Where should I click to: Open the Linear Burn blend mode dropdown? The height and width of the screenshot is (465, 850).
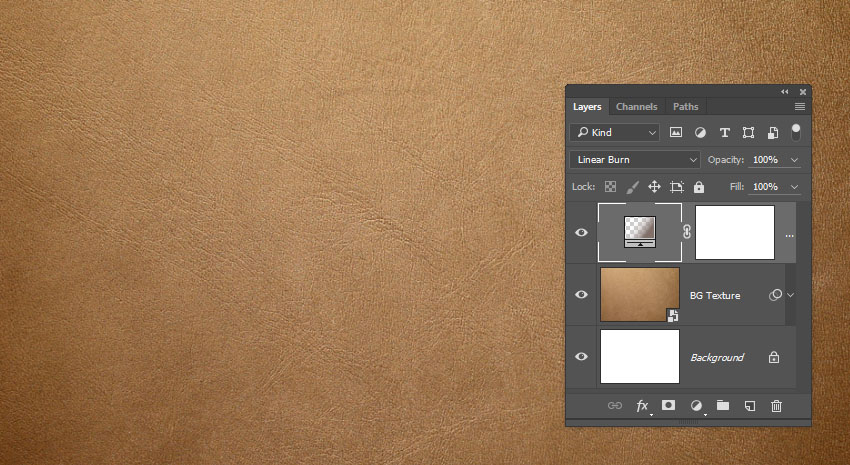[x=635, y=160]
